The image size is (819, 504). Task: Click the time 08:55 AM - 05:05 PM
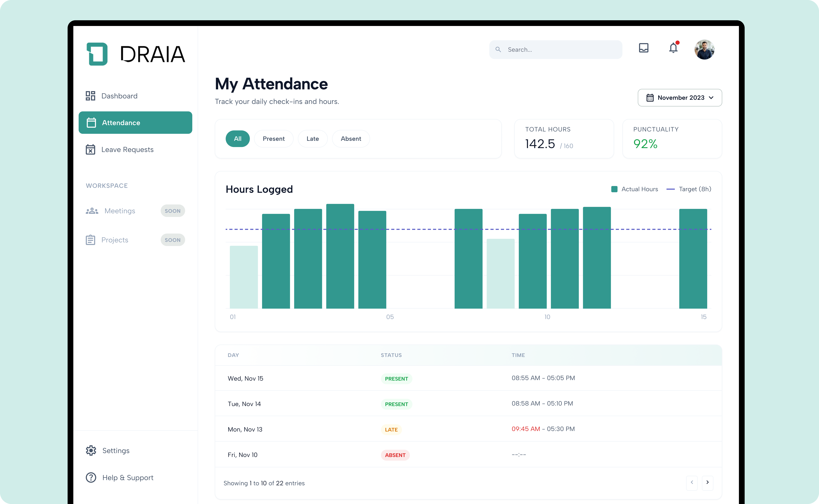pyautogui.click(x=543, y=378)
